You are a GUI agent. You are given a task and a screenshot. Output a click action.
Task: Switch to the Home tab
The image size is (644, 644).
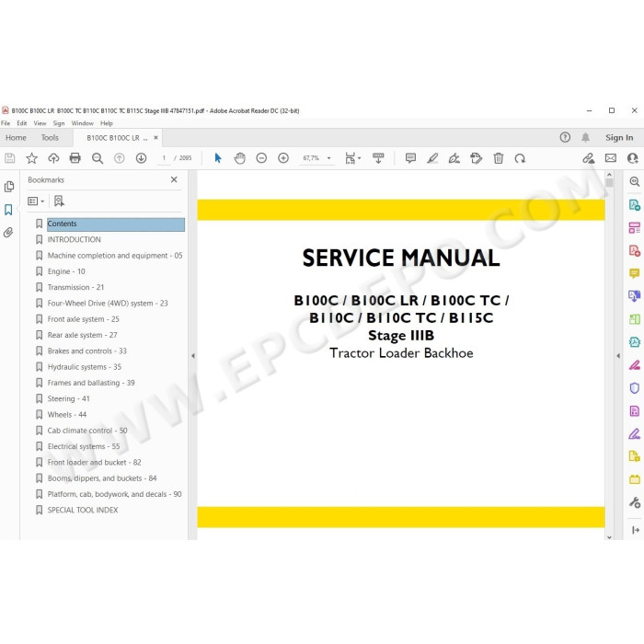(16, 138)
